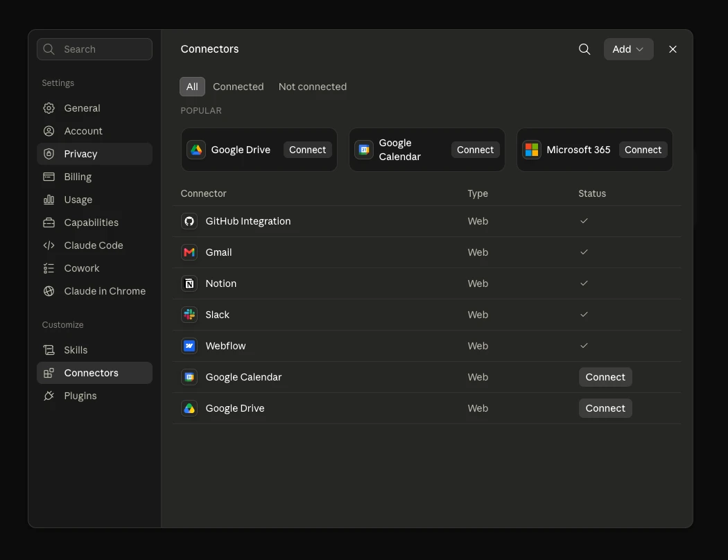
Task: Click the Slack logo in connector list
Action: tap(189, 315)
